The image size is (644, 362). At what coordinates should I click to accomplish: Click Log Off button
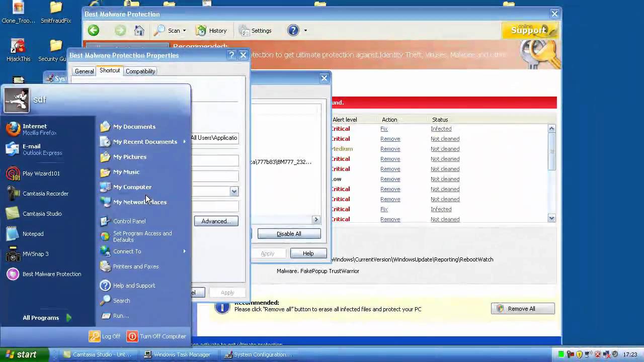click(105, 336)
